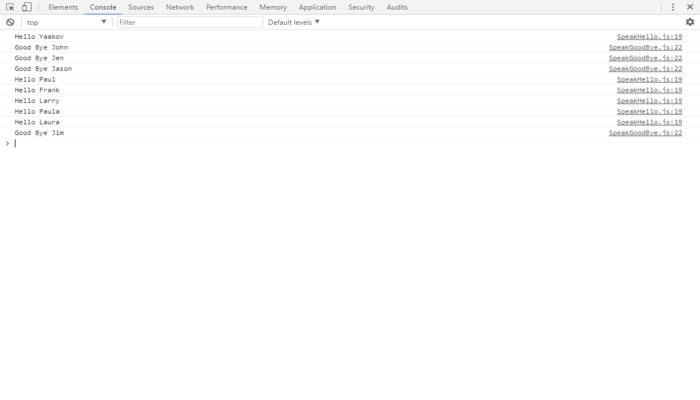
Task: Open the Network tab
Action: coord(180,7)
